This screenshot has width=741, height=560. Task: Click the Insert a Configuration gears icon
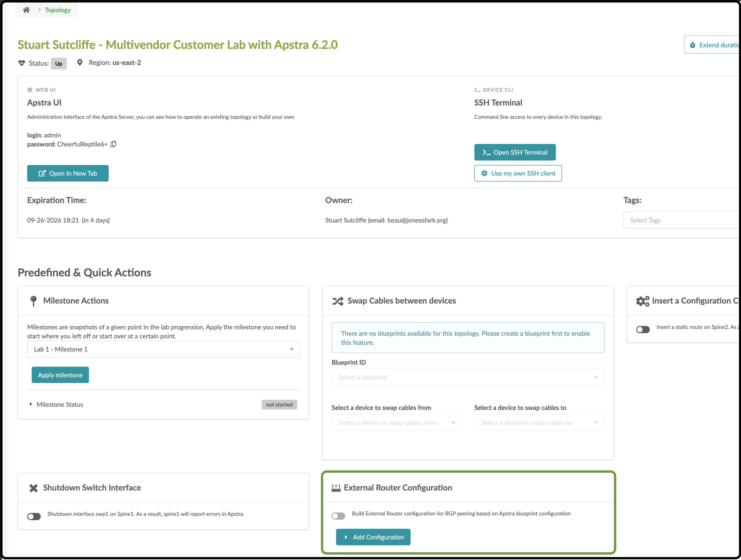(x=643, y=301)
